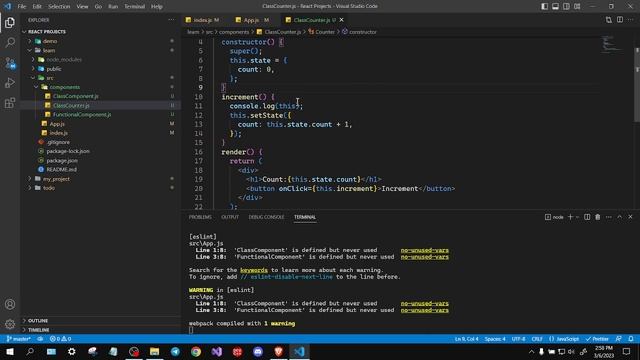The height and width of the screenshot is (360, 640).
Task: Open the Source Control view
Action: [x=10, y=63]
